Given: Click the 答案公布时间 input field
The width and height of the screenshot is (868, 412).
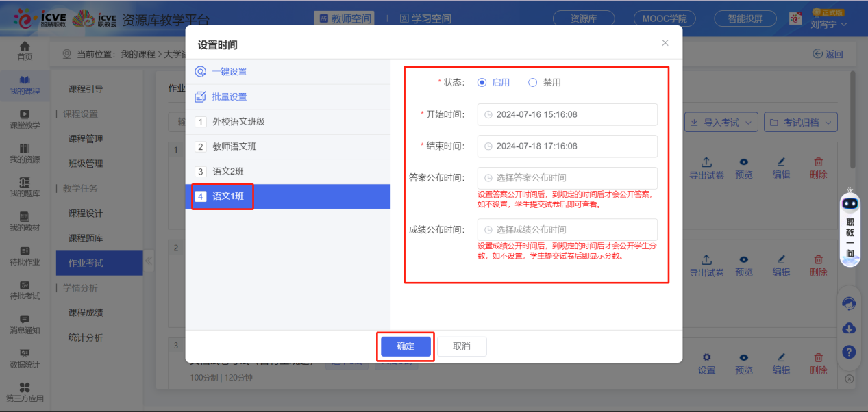Looking at the screenshot, I should (567, 178).
